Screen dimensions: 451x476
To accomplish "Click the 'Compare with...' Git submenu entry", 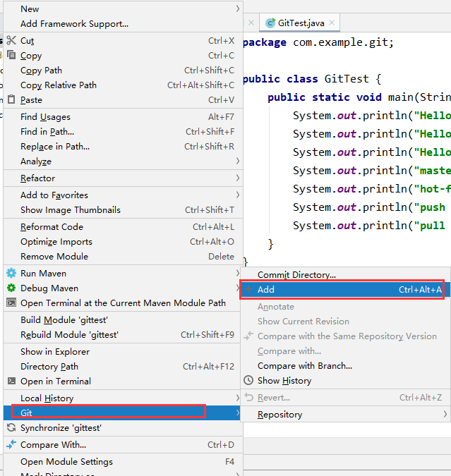I will [x=345, y=351].
